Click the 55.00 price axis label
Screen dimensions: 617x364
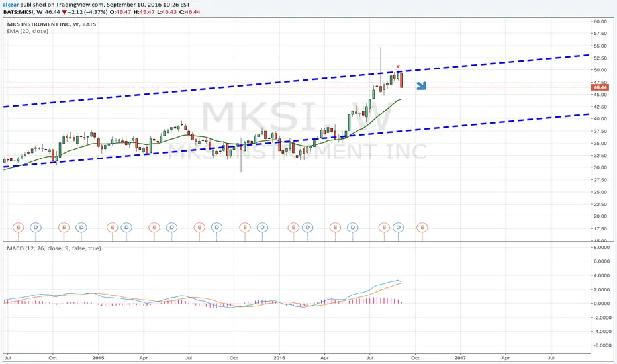(x=600, y=46)
